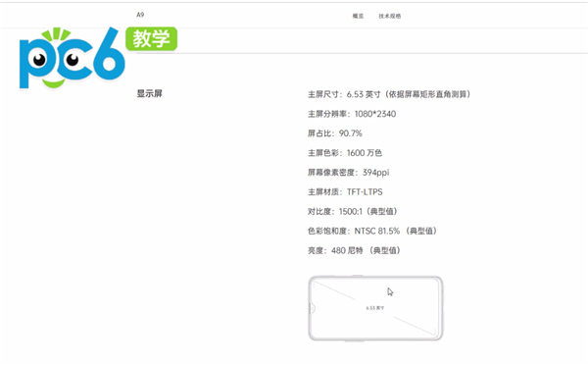Click the 主屏材质: TFT-LTPS line
The height and width of the screenshot is (367, 588).
coord(345,192)
